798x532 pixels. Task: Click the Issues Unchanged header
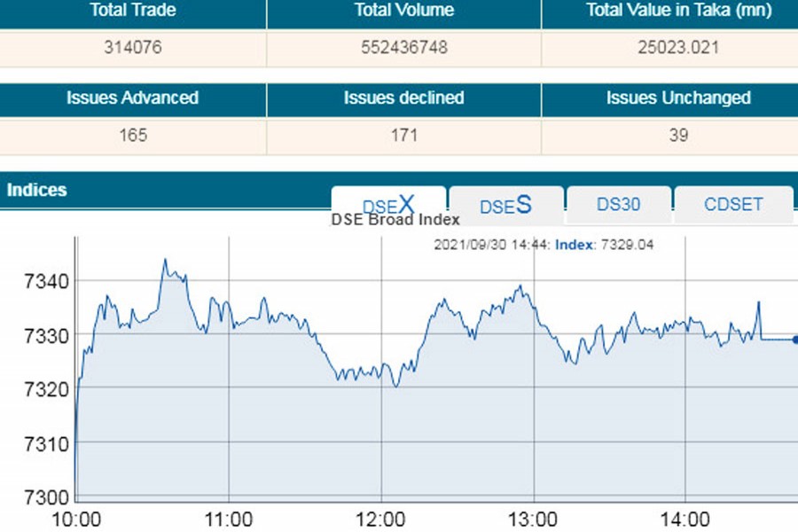coord(678,98)
